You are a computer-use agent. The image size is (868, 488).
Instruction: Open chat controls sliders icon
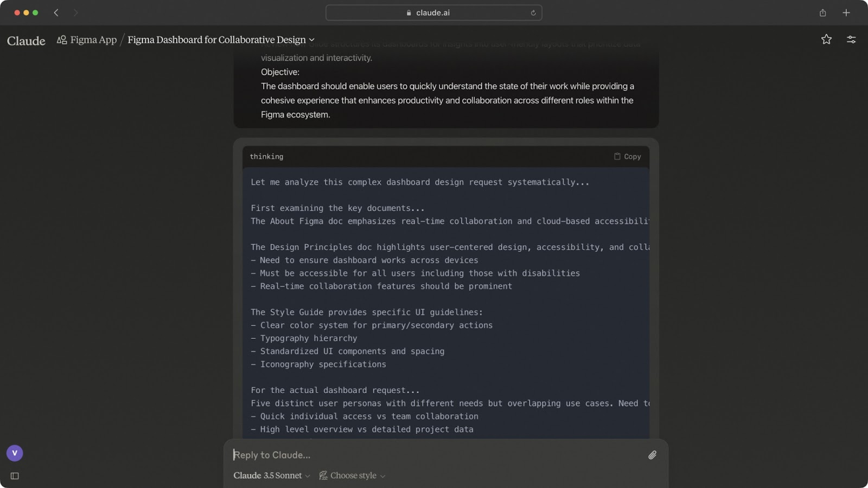coord(851,39)
